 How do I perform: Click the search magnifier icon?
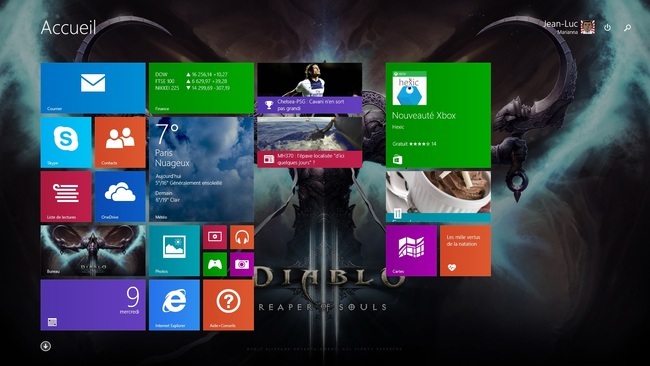(x=628, y=28)
